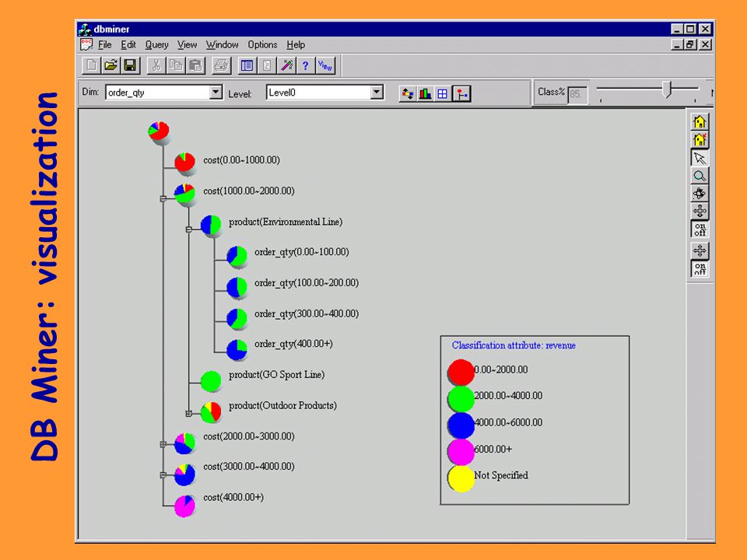This screenshot has height=560, width=747.
Task: Click the green 2000.00~4000.00 legend swatch
Action: click(461, 398)
